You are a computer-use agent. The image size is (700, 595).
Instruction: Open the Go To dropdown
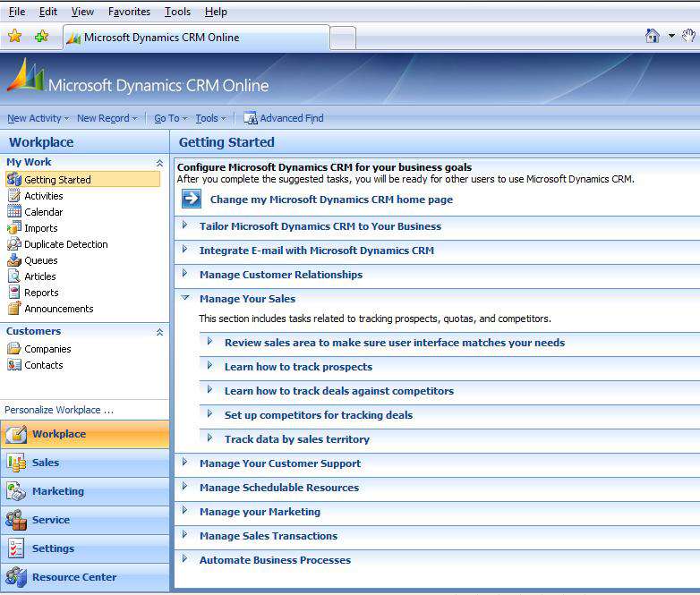(171, 118)
